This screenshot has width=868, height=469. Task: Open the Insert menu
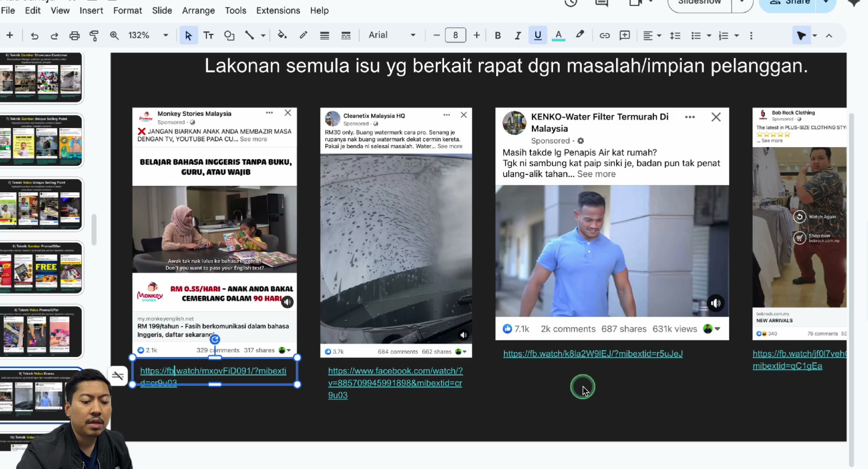(91, 10)
